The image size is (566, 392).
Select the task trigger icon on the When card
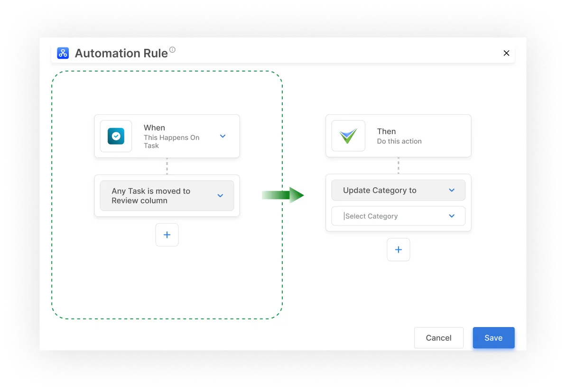[116, 136]
